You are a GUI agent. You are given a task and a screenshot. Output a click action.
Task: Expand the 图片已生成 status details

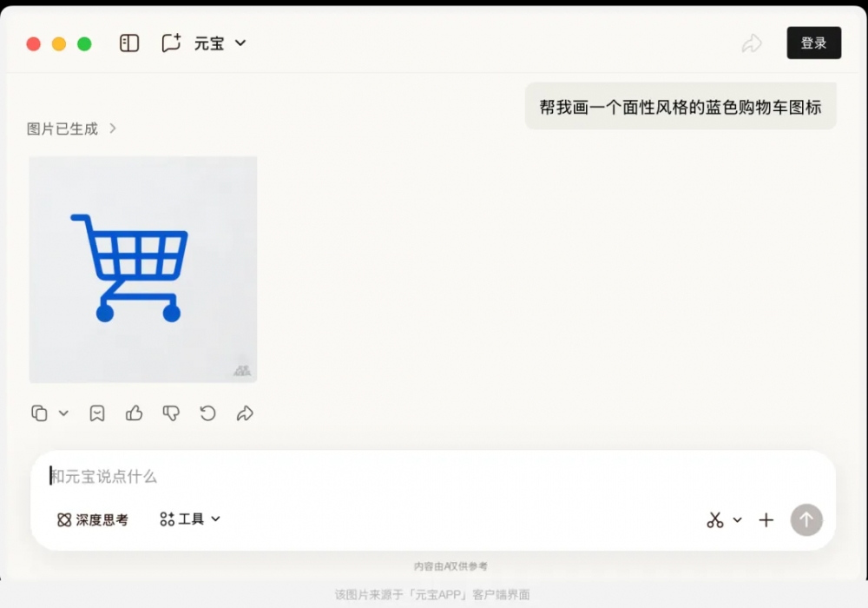click(72, 129)
